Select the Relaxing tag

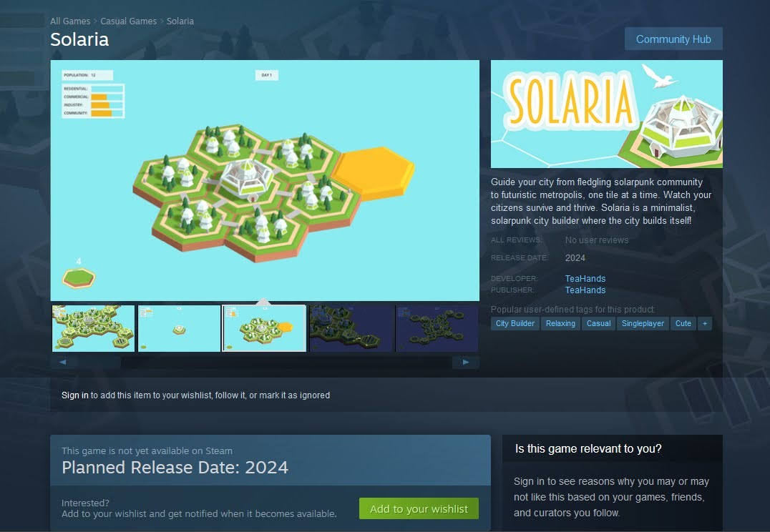[560, 323]
